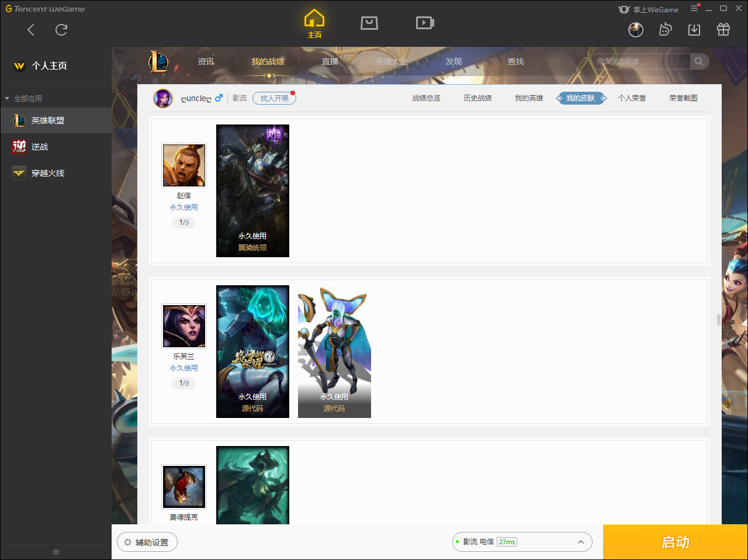Click the yellow 启动 launch button
748x560 pixels.
[x=676, y=542]
